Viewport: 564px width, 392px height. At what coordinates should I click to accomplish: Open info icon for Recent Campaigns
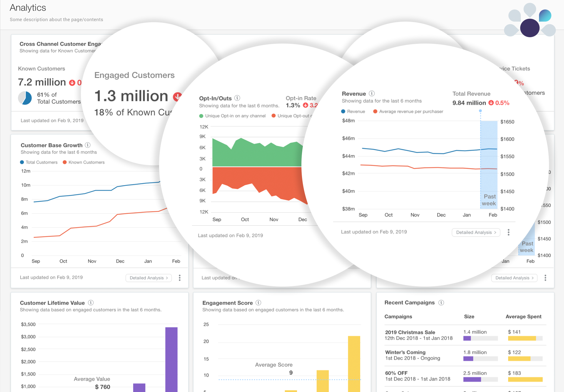(441, 303)
